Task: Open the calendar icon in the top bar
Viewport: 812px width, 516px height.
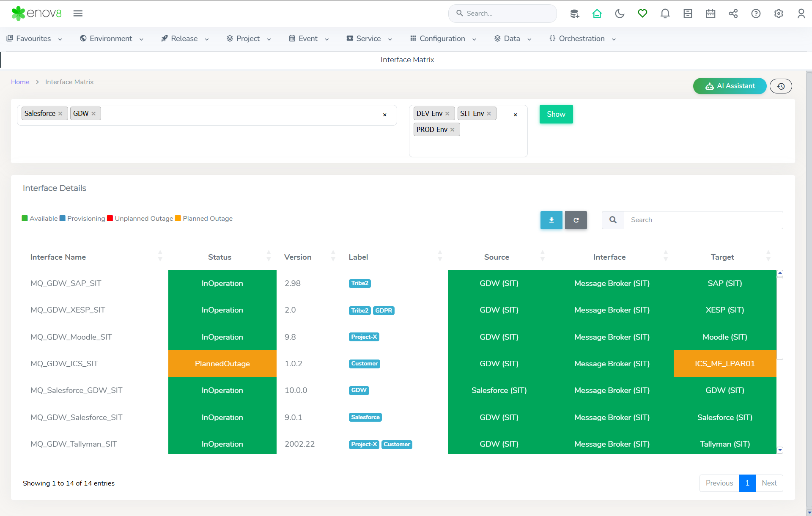Action: [710, 14]
